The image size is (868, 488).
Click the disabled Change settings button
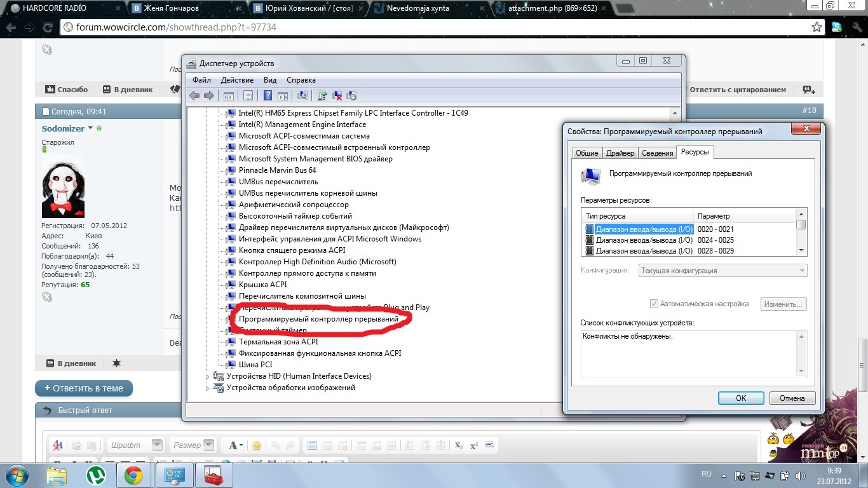783,304
